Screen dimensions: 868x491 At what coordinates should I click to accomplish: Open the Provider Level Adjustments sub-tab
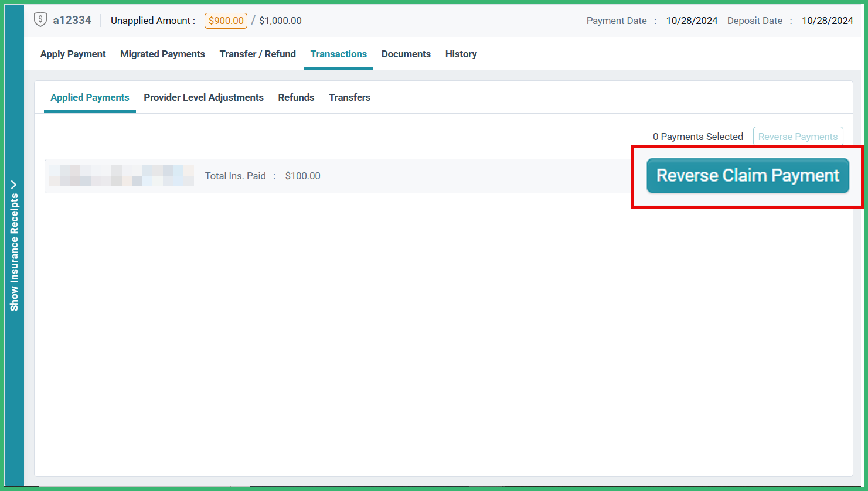[x=203, y=97]
